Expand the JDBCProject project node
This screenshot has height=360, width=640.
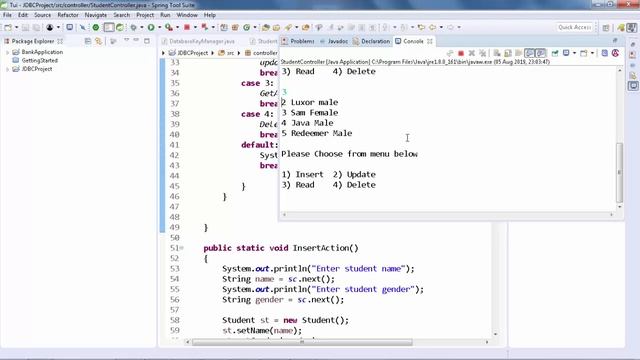(7, 69)
